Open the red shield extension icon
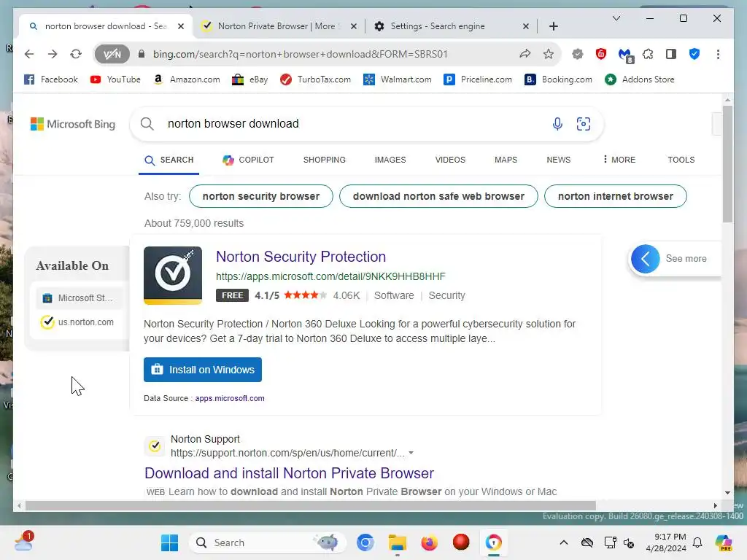 pyautogui.click(x=601, y=54)
